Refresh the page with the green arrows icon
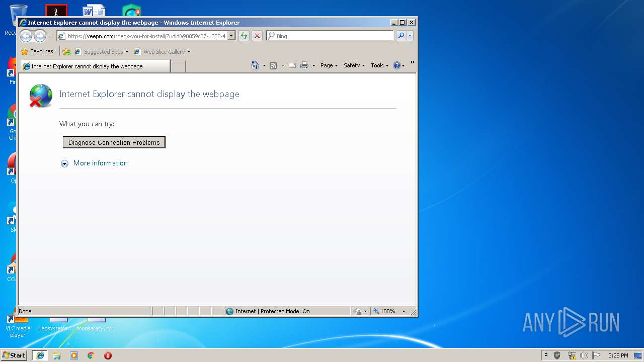The width and height of the screenshot is (644, 362). (244, 36)
